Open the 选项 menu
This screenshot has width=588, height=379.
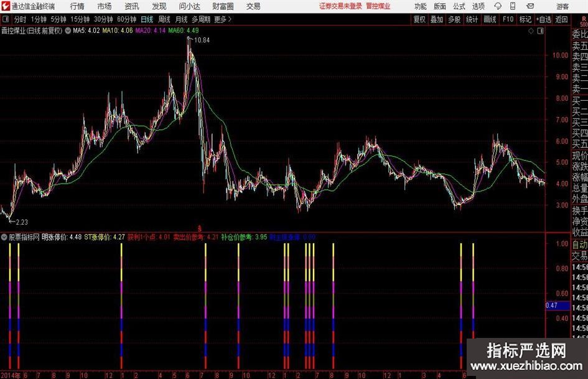click(x=478, y=6)
